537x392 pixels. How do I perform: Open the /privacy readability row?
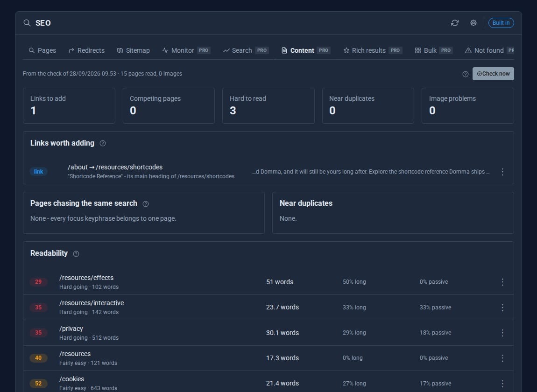[x=268, y=333]
